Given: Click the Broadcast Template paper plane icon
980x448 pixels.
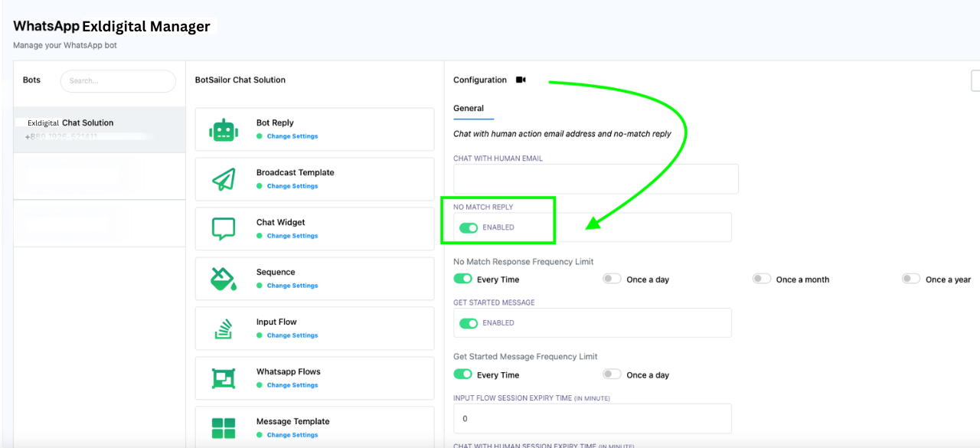Looking at the screenshot, I should click(224, 179).
